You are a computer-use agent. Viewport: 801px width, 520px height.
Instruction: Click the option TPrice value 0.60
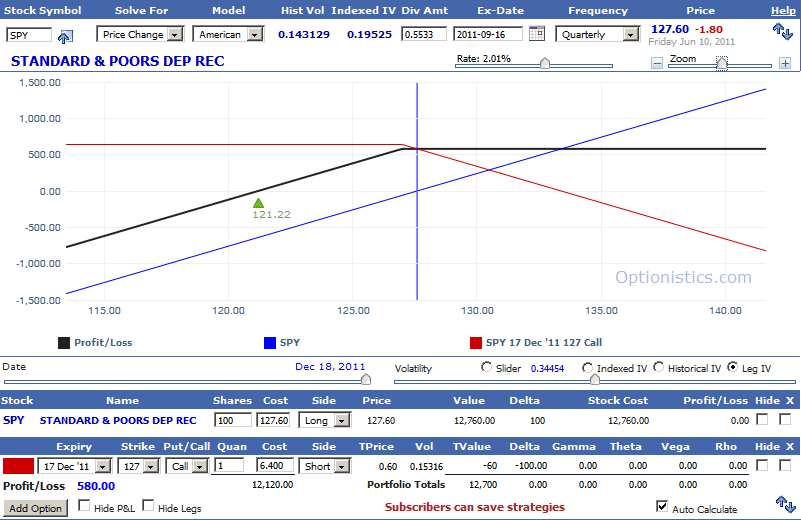388,466
